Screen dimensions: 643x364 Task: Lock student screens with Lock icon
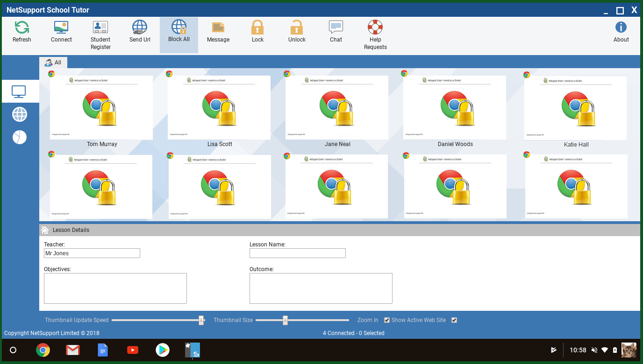pyautogui.click(x=257, y=32)
